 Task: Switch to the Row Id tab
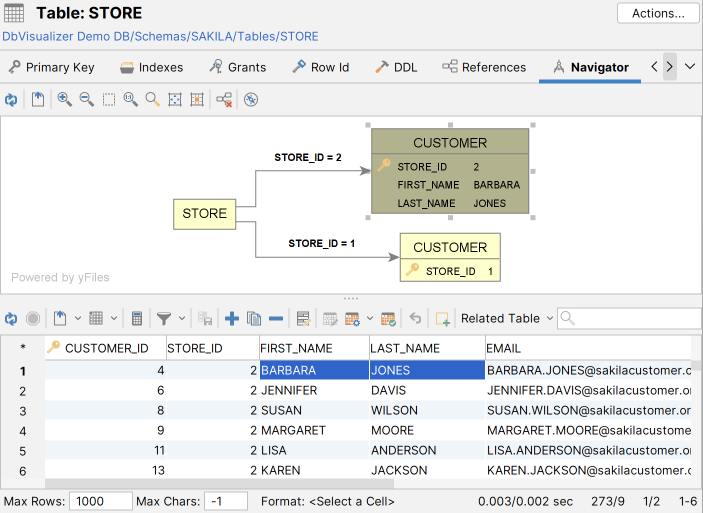[321, 67]
